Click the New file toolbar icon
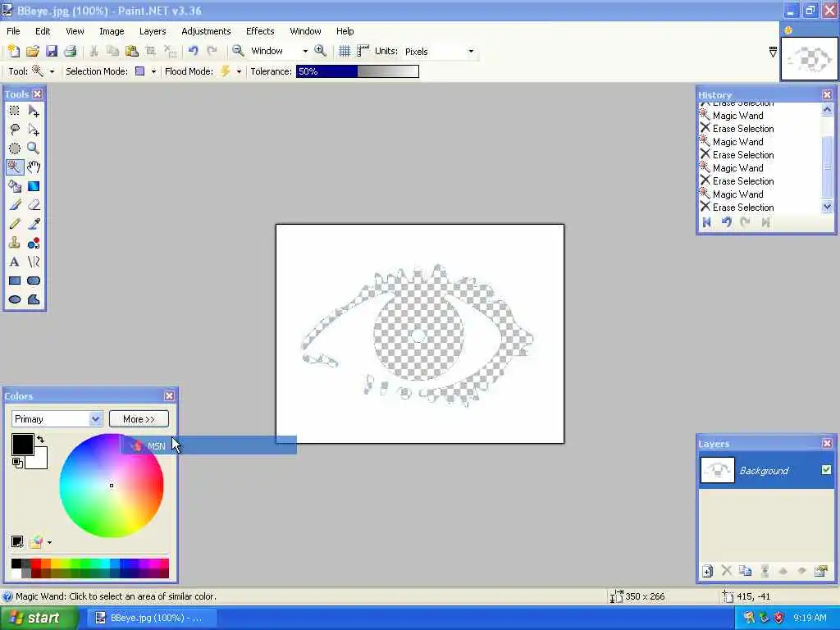Screen dimensions: 840x630 click(13, 52)
